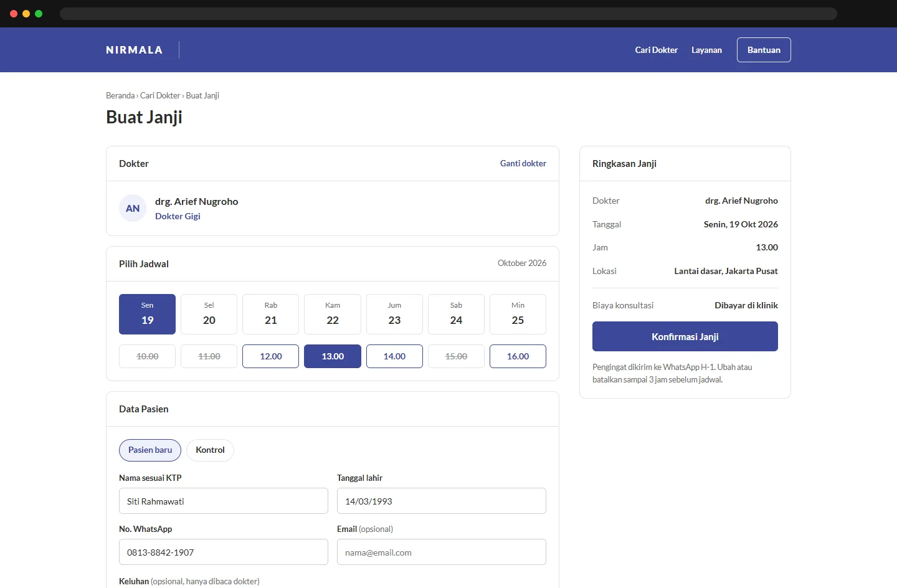This screenshot has width=897, height=588.
Task: Choose the 14.00 time slot
Action: (394, 356)
